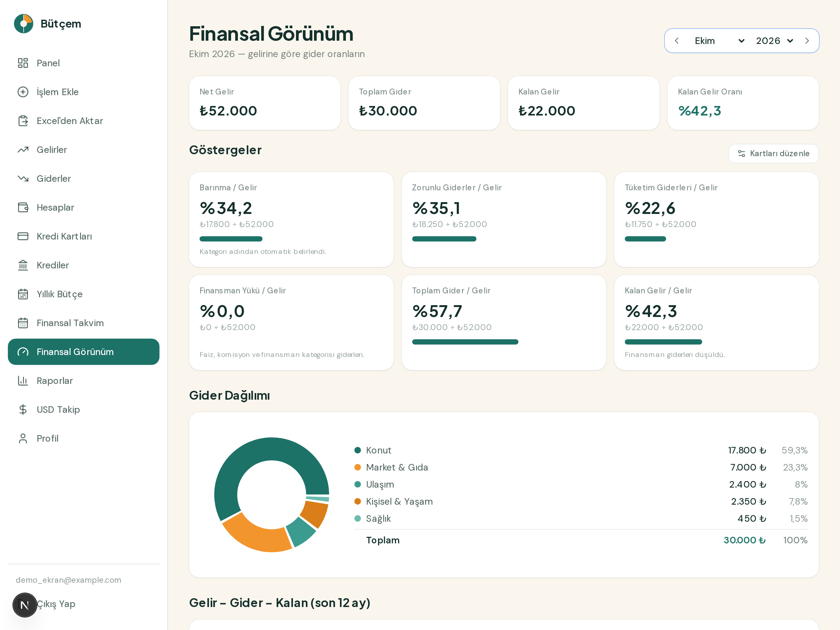Image resolution: width=840 pixels, height=630 pixels.
Task: Click the İşlem Ekle sidebar link
Action: (x=84, y=92)
